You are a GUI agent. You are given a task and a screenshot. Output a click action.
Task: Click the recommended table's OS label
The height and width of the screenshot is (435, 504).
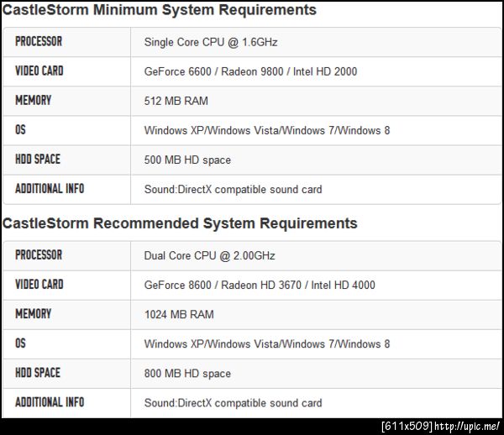coord(20,343)
